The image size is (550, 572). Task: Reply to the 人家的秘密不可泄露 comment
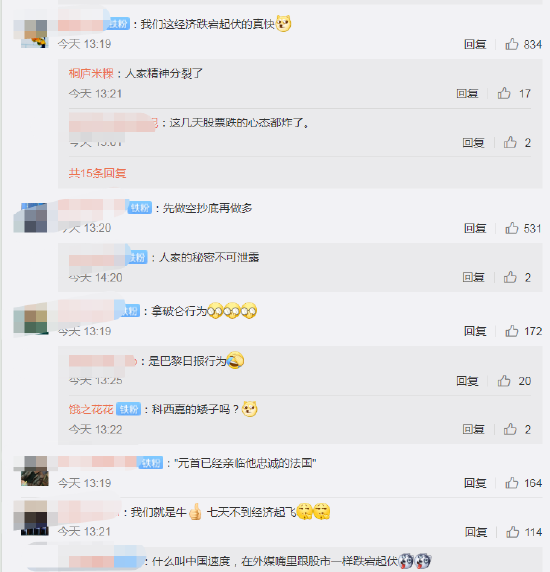coord(473,277)
